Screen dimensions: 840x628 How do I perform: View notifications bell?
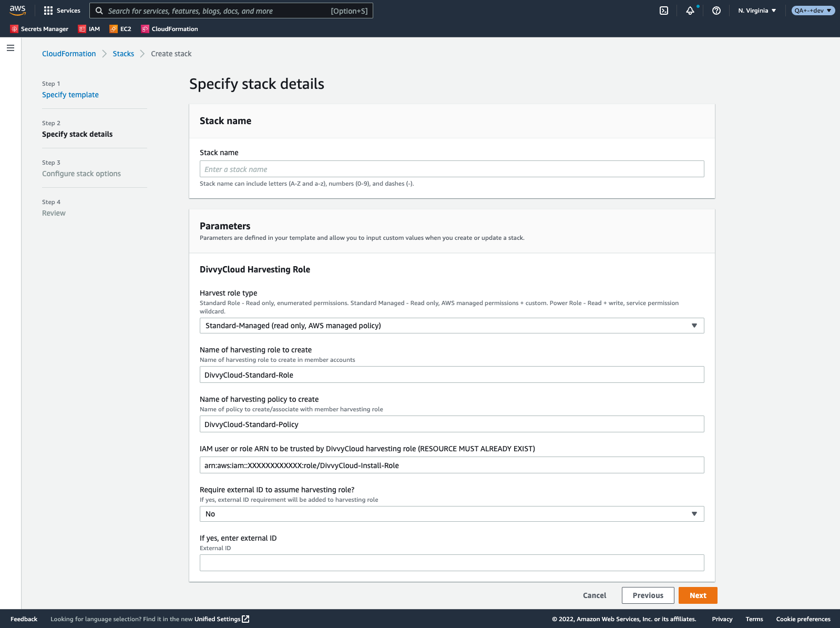(x=690, y=11)
